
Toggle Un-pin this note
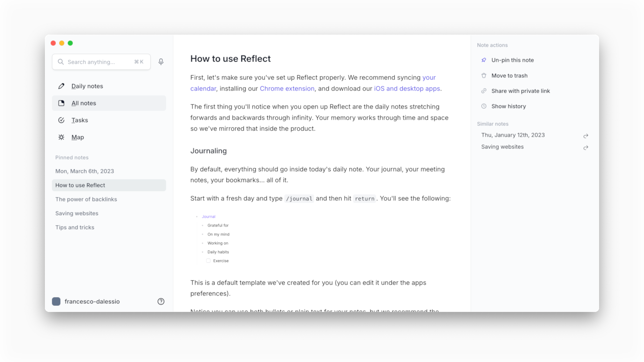[x=513, y=60]
